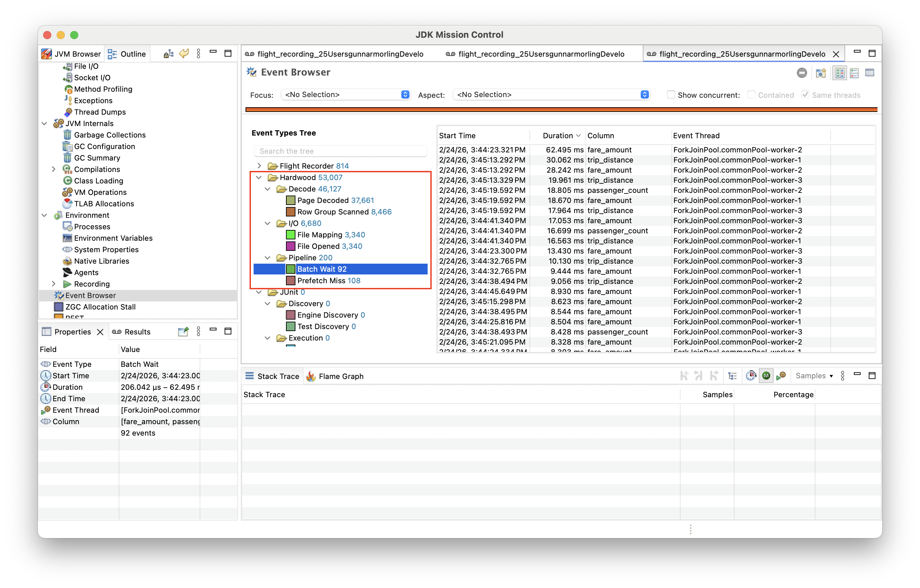Screen dimensions: 920x588
Task: Open the Aspect selection dropdown
Action: coord(644,94)
